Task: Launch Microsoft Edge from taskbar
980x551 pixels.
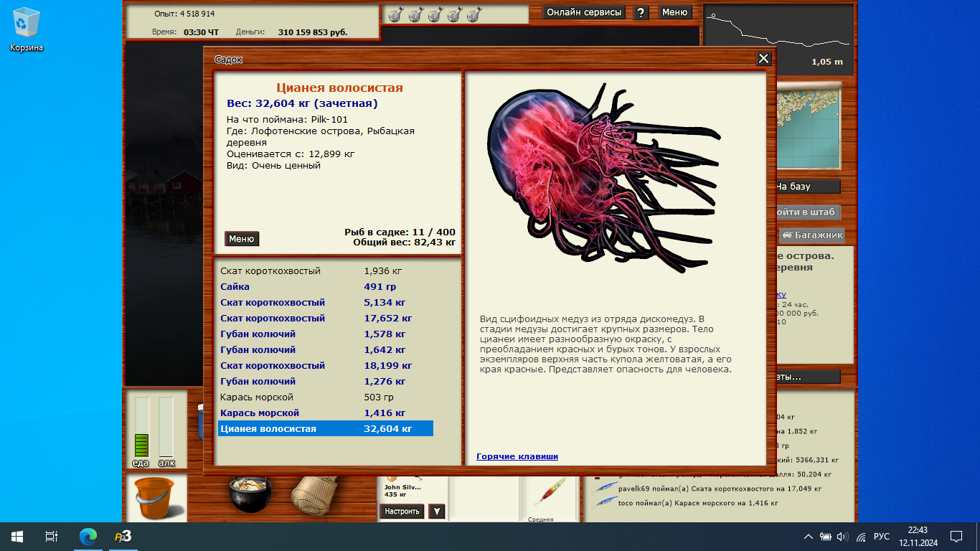Action: (x=88, y=536)
